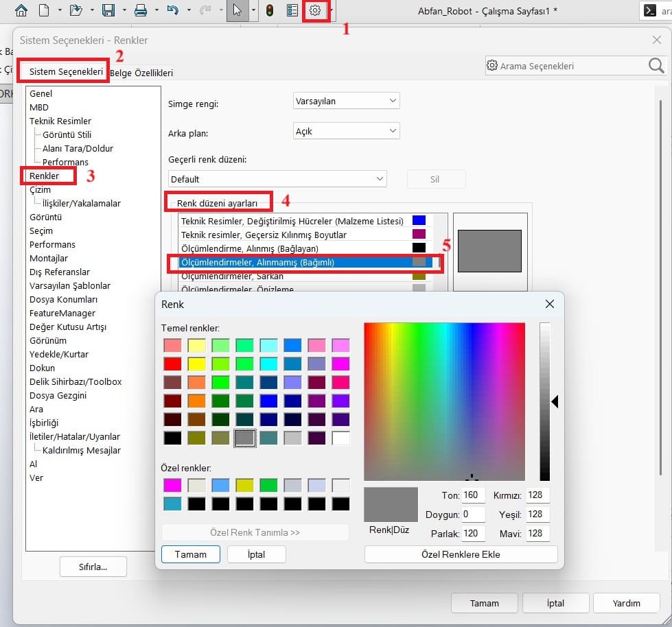Select Delik Sihirbazı/Toolbox tree item
This screenshot has width=672, height=627.
click(x=76, y=381)
